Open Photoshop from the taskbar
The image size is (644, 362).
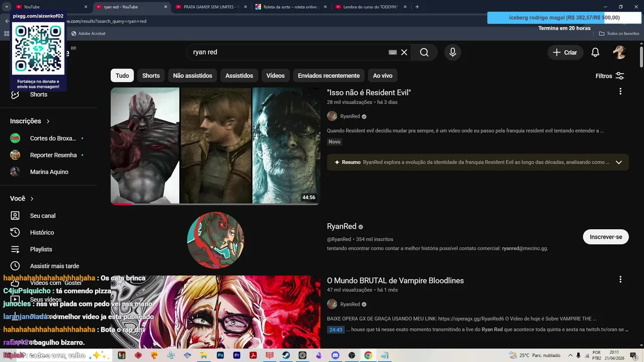tap(220, 355)
